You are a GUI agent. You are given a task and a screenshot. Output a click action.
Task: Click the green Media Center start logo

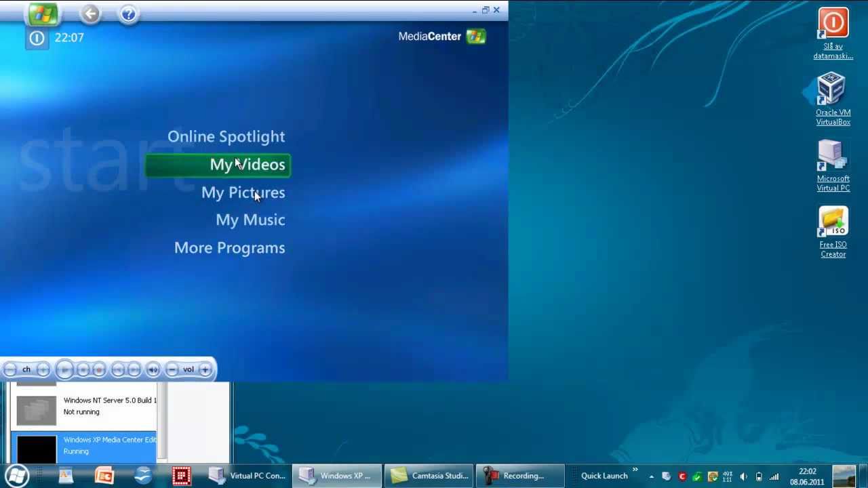point(43,14)
